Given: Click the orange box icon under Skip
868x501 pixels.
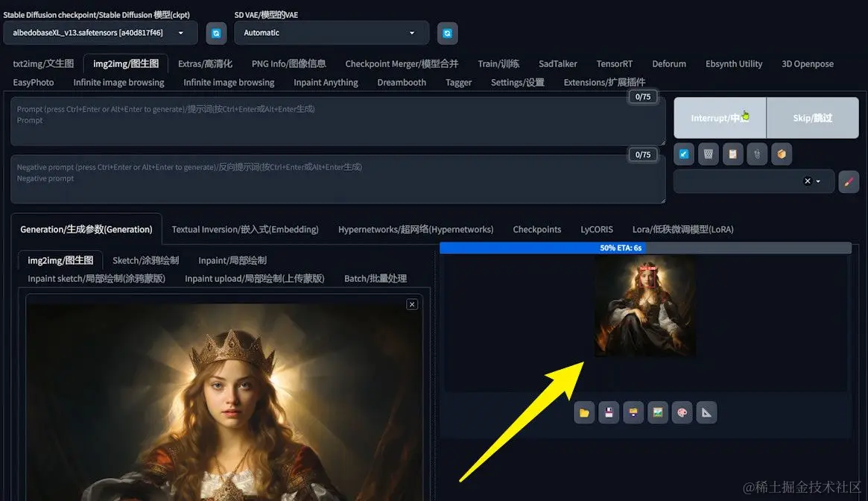Looking at the screenshot, I should (x=782, y=154).
